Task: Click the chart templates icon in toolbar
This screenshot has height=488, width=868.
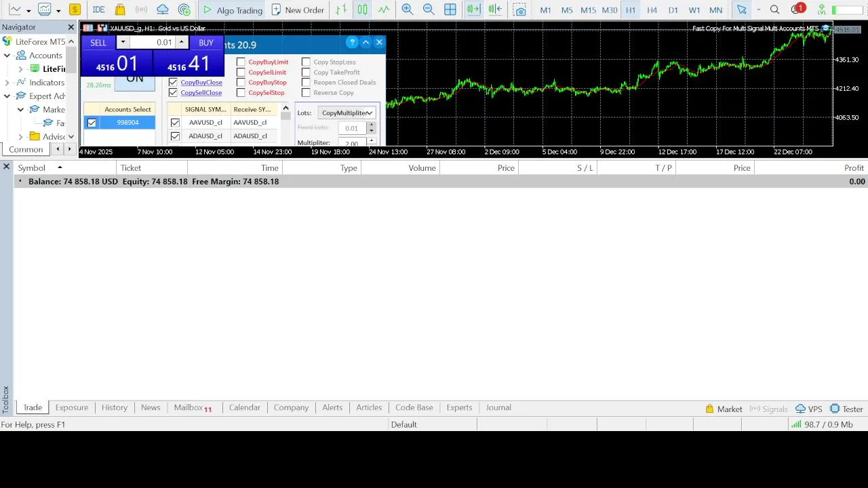Action: coord(45,10)
